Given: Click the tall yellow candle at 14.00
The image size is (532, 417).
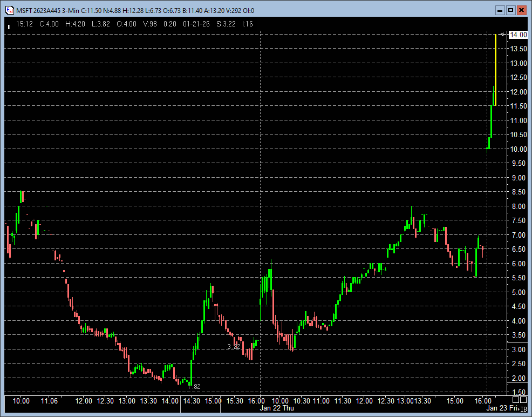Looking at the screenshot, I should click(x=495, y=69).
